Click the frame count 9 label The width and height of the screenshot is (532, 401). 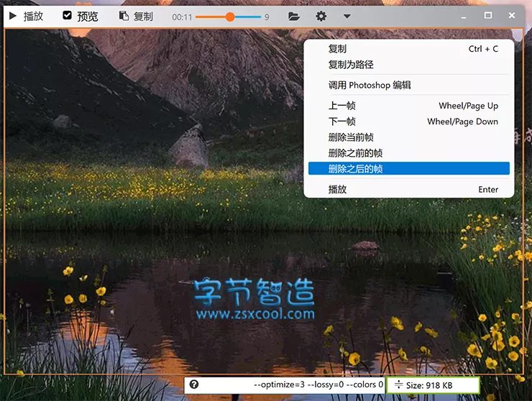(267, 17)
